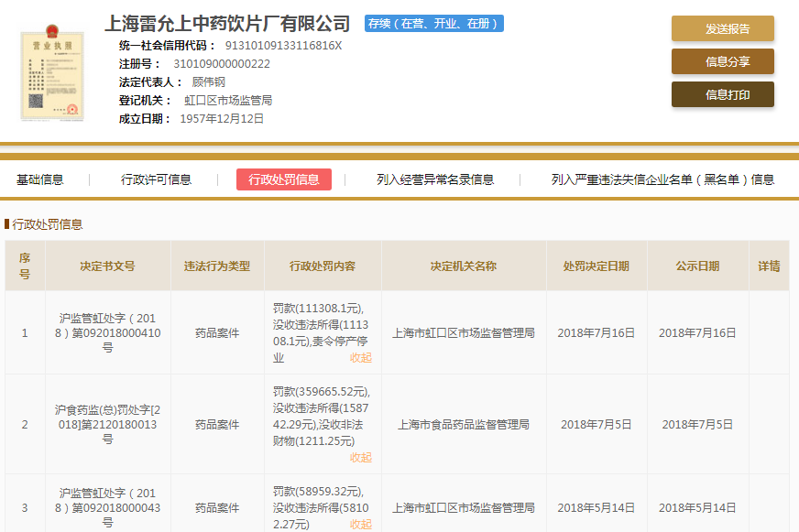The image size is (799, 532).
Task: Open the 列入严重违法失信企业名单（黑名单）信息 tab
Action: point(662,179)
